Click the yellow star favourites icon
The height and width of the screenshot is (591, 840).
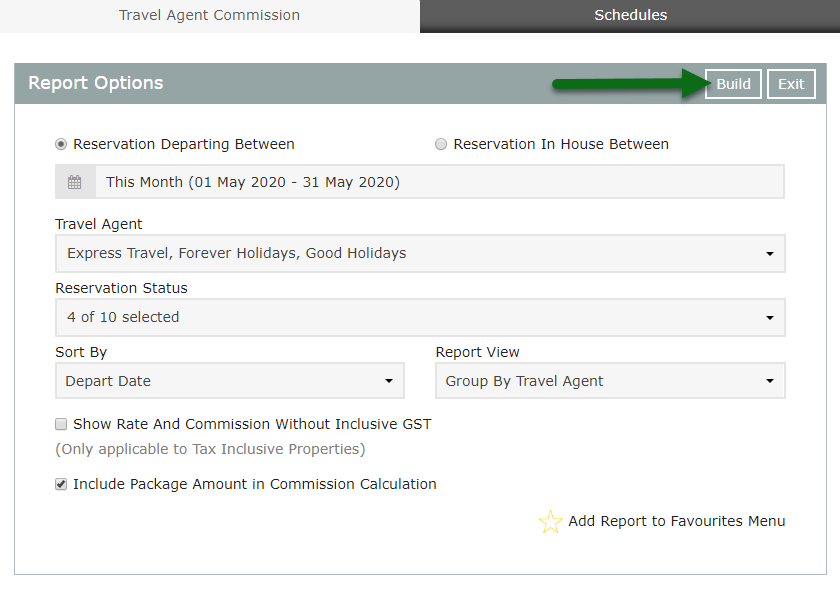coord(550,522)
